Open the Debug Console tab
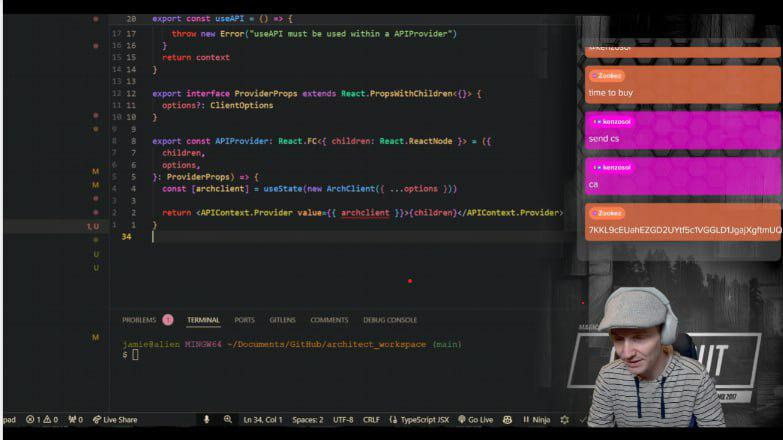783x440 pixels. (x=390, y=320)
